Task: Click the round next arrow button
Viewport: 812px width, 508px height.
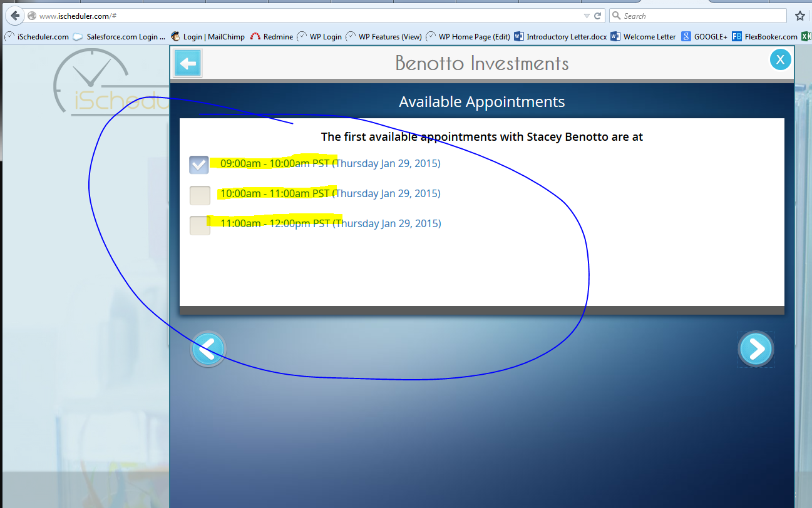Action: coord(756,349)
